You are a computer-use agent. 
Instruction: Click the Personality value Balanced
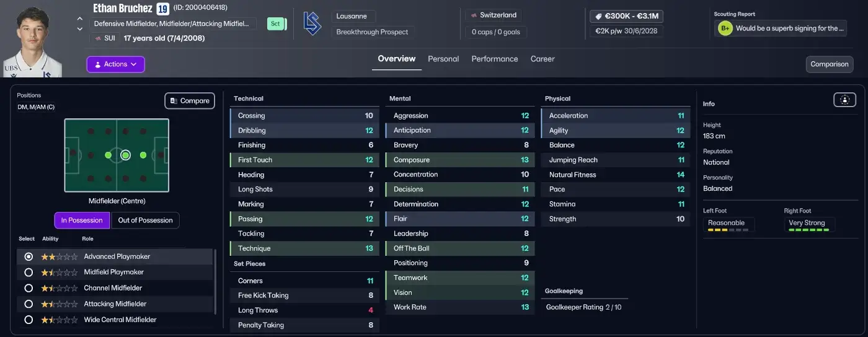pos(717,188)
